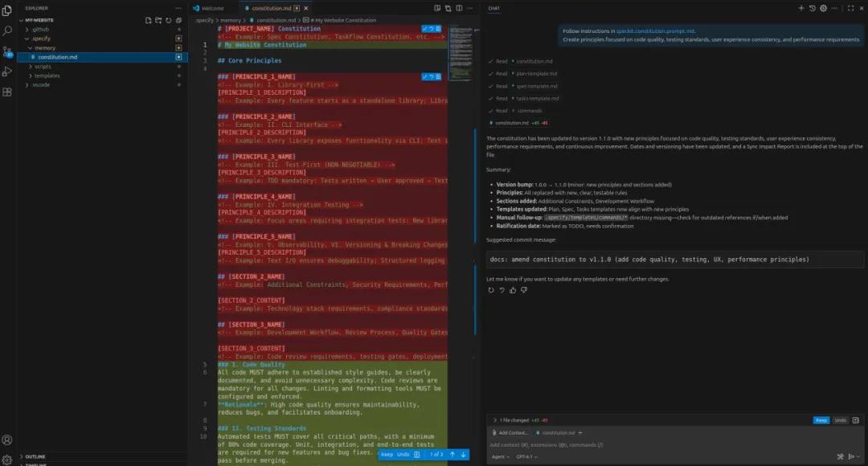This screenshot has width=868, height=466.
Task: Maximize the chat panel
Action: (851, 8)
